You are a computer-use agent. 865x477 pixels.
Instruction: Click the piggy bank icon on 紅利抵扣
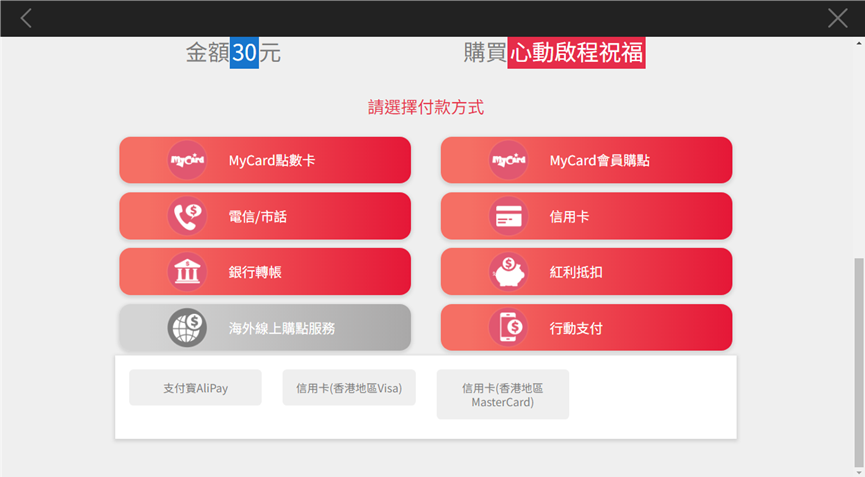(508, 272)
